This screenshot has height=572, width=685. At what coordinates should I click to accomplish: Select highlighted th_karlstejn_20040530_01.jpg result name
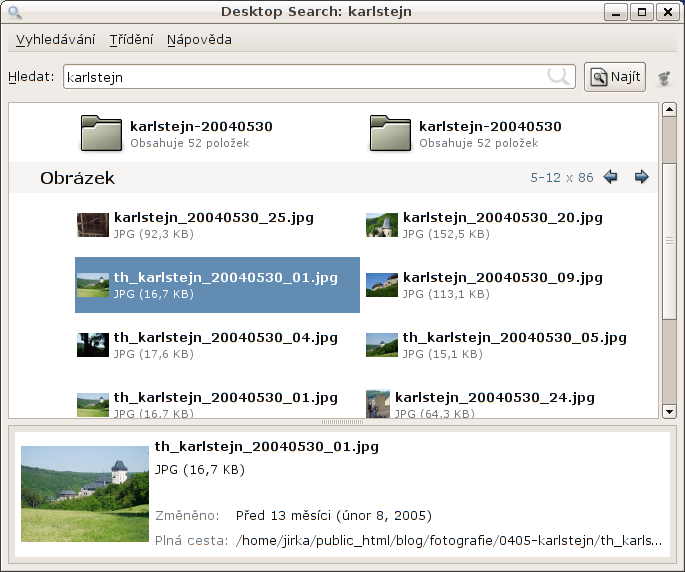(x=226, y=277)
